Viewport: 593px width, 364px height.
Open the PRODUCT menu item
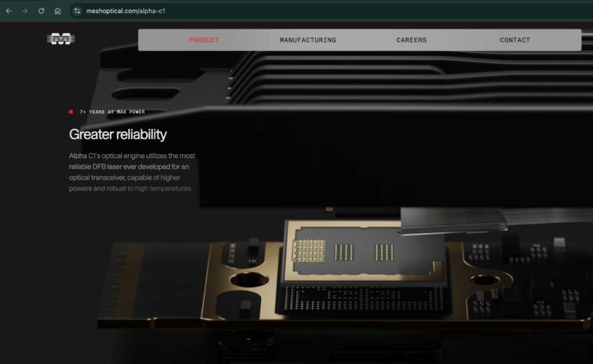204,40
